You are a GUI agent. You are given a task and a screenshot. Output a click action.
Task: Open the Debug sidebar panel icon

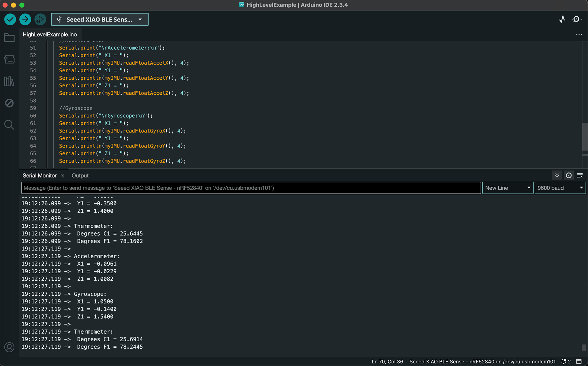[9, 103]
